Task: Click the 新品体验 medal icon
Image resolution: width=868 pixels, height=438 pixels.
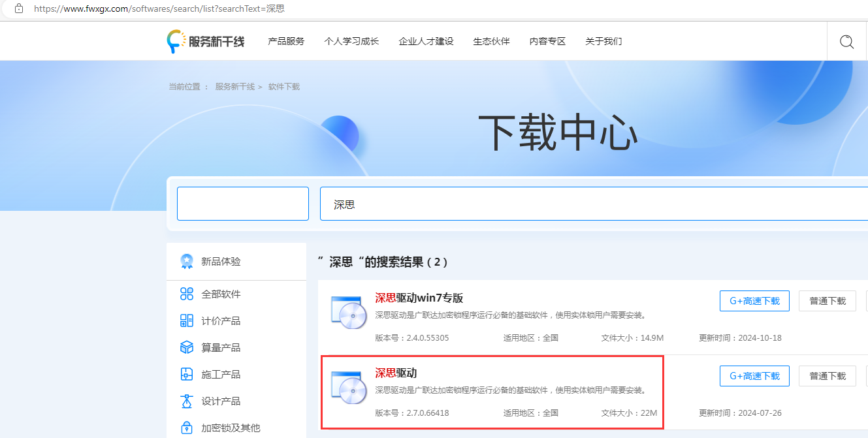Action: click(x=187, y=261)
